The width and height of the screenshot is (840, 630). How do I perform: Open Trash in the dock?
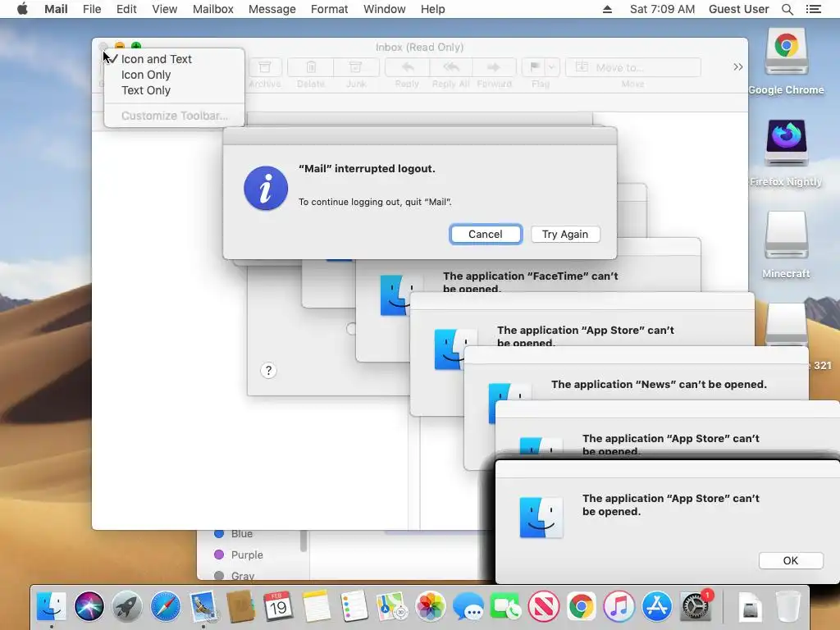(788, 606)
